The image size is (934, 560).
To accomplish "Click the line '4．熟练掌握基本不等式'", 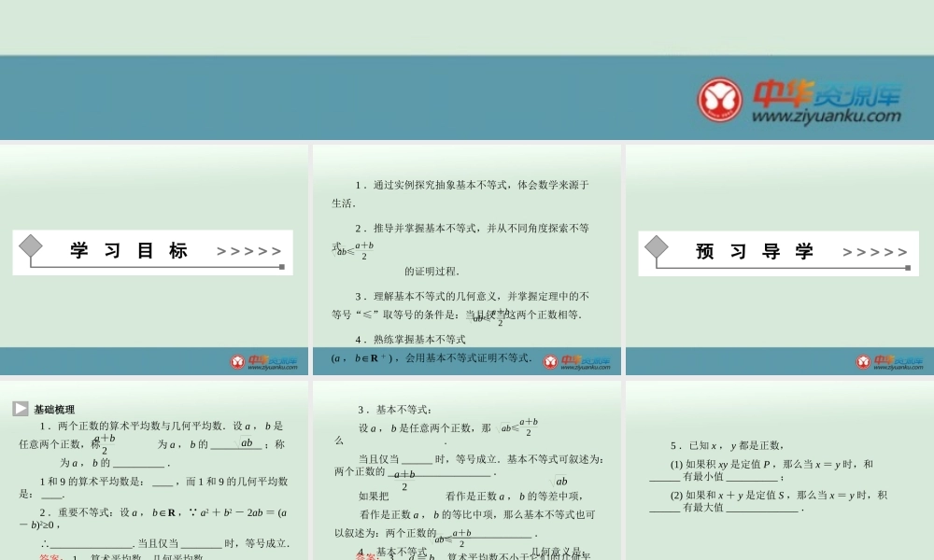I will (x=410, y=339).
